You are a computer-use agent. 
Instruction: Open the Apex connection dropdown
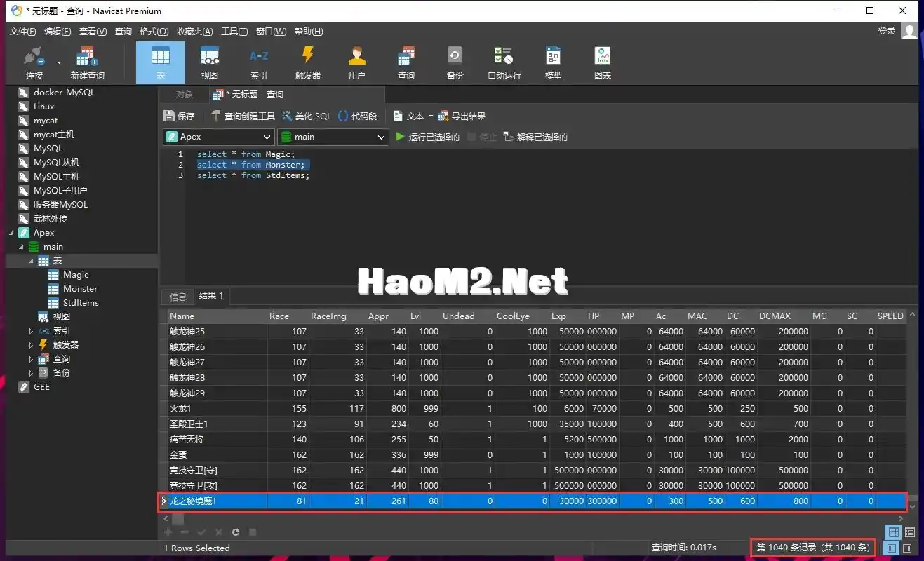pos(218,137)
